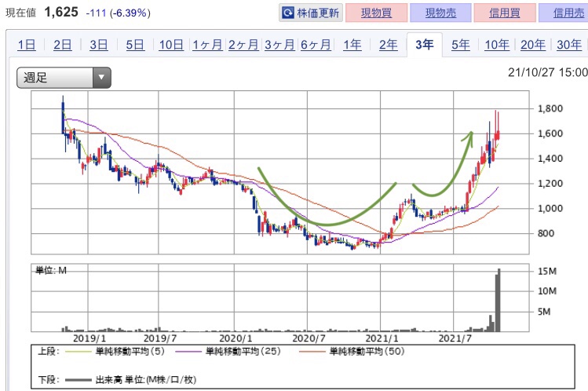
Task: Open the 10年 chart tab
Action: point(496,45)
